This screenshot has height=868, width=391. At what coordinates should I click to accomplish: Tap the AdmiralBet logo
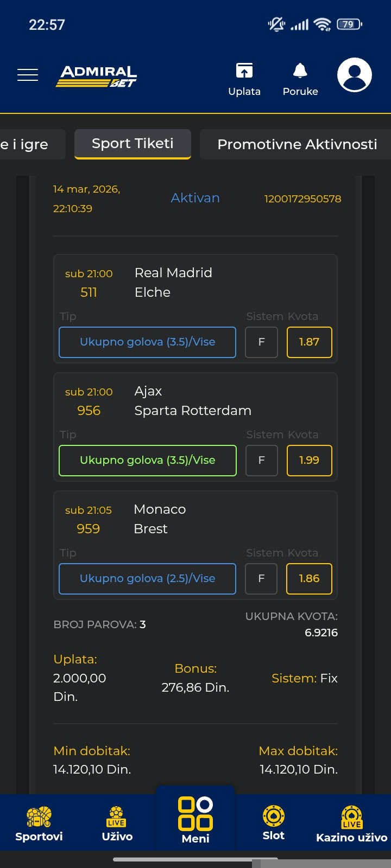(x=97, y=76)
